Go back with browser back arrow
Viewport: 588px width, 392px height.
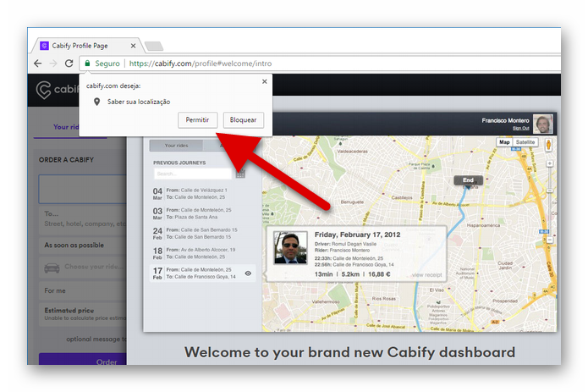click(38, 63)
